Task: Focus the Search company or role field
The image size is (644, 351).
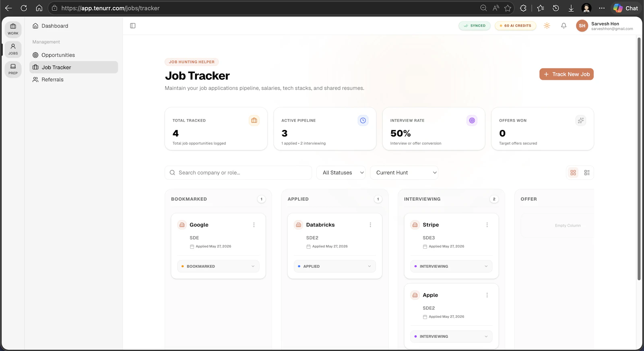Action: coord(238,173)
